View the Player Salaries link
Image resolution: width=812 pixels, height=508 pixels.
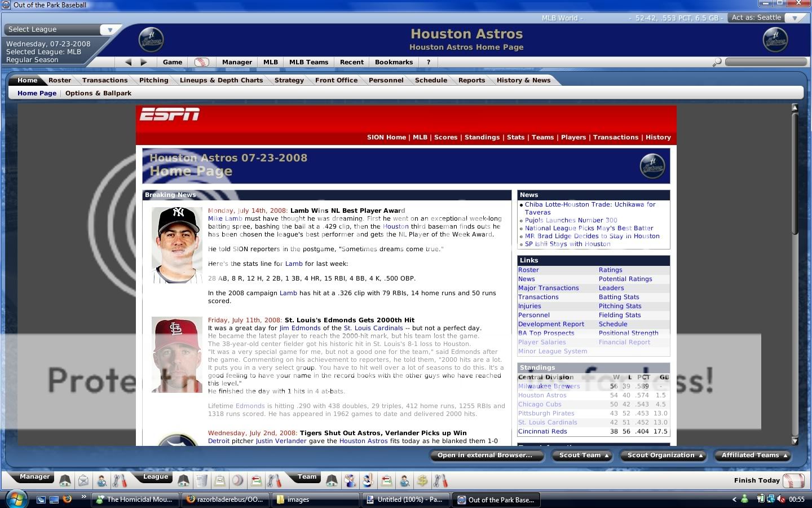coord(542,342)
